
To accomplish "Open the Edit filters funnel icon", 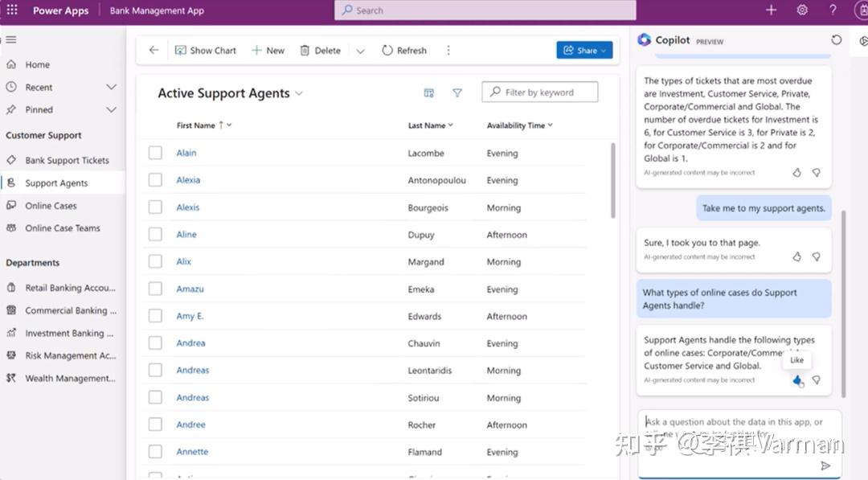I will click(x=457, y=92).
